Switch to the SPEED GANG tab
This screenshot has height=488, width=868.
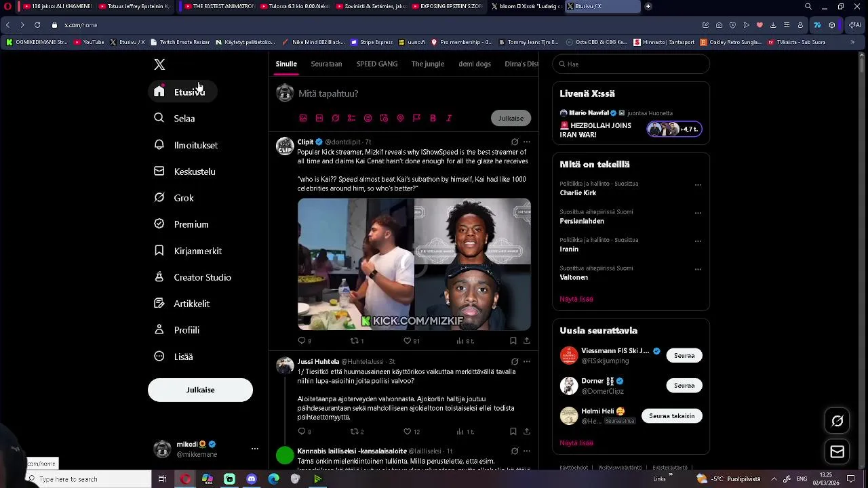pos(377,64)
